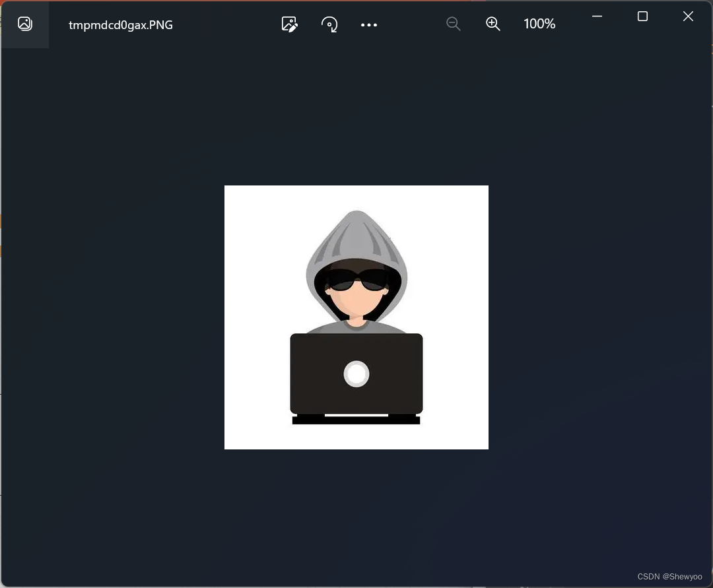Minimize the Photos window
The height and width of the screenshot is (588, 713).
(x=597, y=16)
